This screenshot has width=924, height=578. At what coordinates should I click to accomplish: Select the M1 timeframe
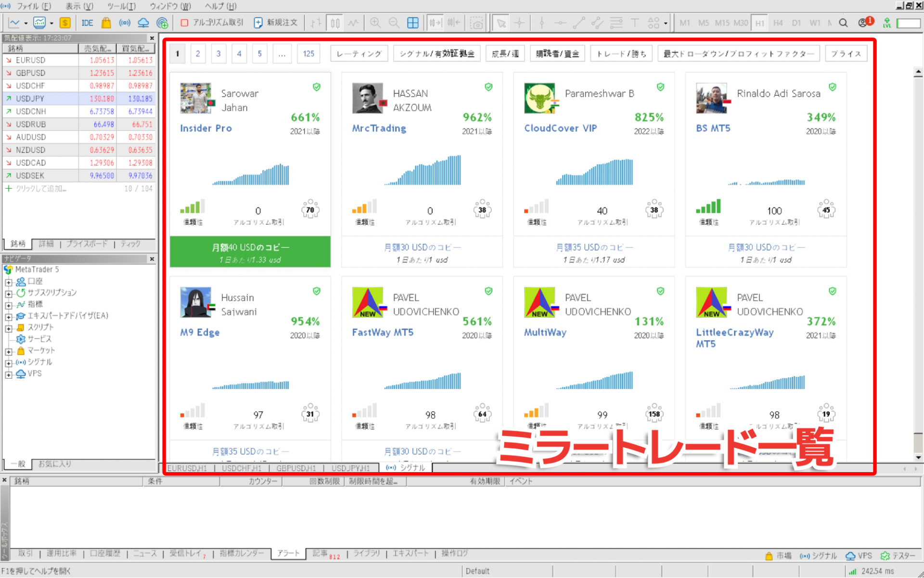685,23
